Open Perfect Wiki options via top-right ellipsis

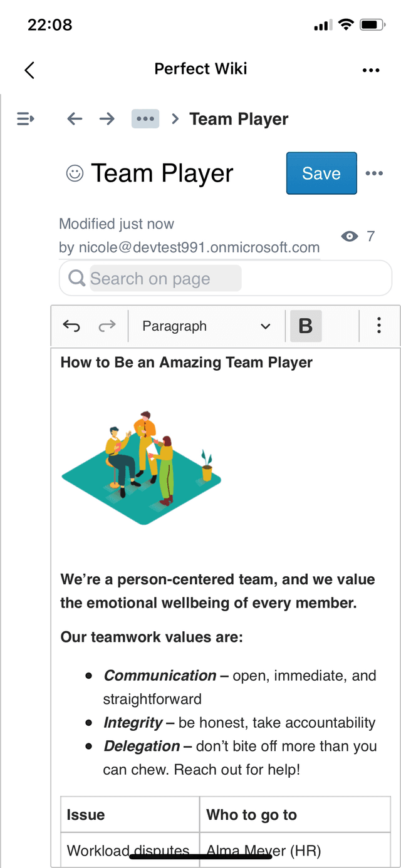pos(371,70)
